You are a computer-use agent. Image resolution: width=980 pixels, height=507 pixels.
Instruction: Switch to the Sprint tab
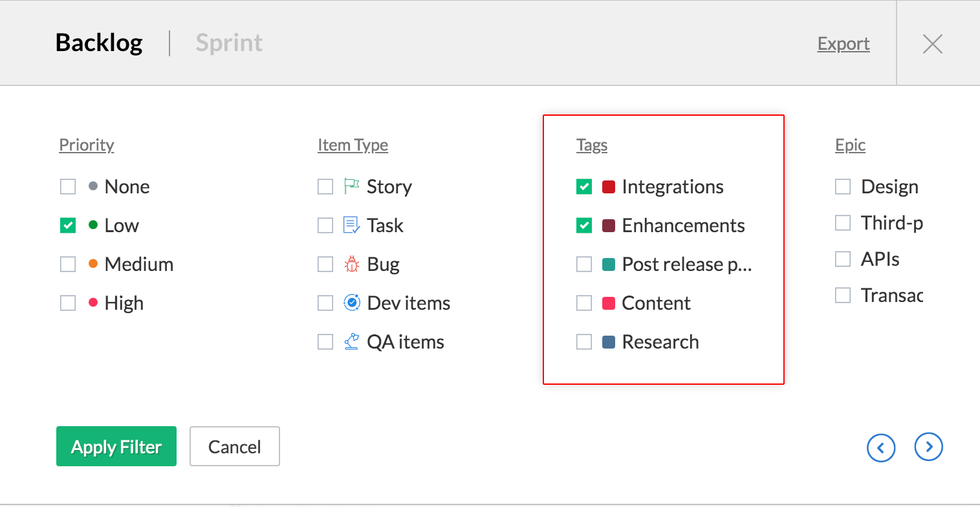[x=229, y=43]
